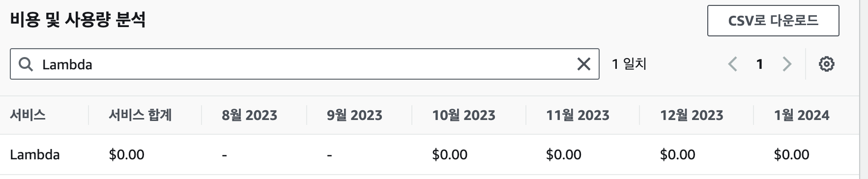Click the search magnifier icon
868x179 pixels.
[x=26, y=64]
